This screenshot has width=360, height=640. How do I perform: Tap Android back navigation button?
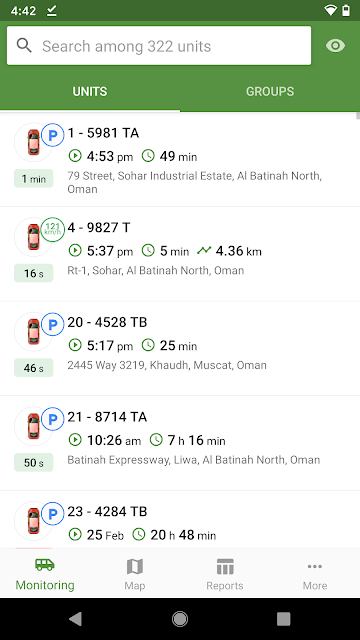(76, 619)
